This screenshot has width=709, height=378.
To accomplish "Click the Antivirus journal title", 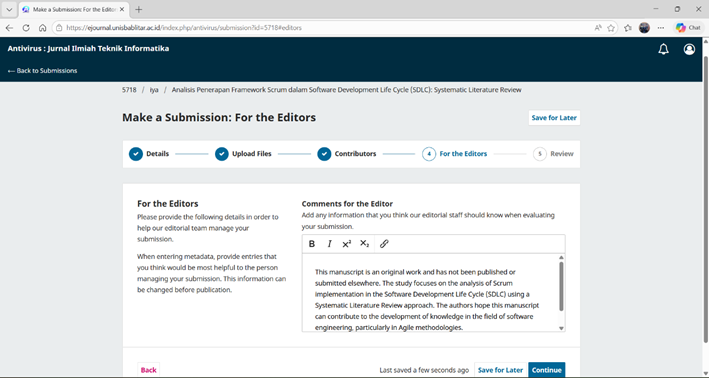I will (x=88, y=48).
